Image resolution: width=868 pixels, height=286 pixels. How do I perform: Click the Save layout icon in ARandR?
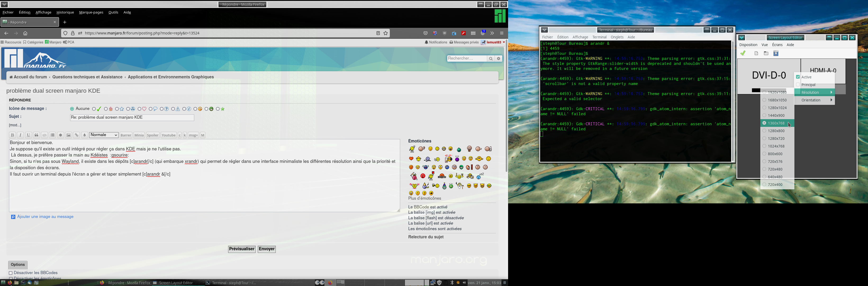click(776, 53)
